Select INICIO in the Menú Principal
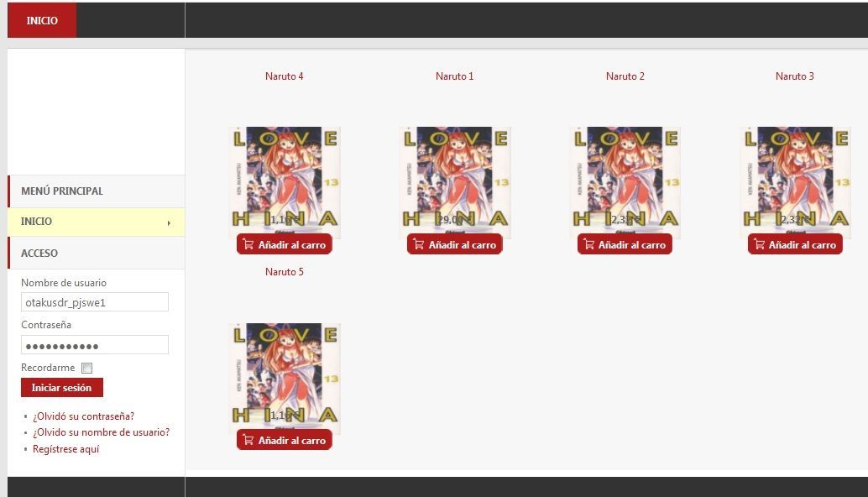868x497 pixels. tap(97, 222)
